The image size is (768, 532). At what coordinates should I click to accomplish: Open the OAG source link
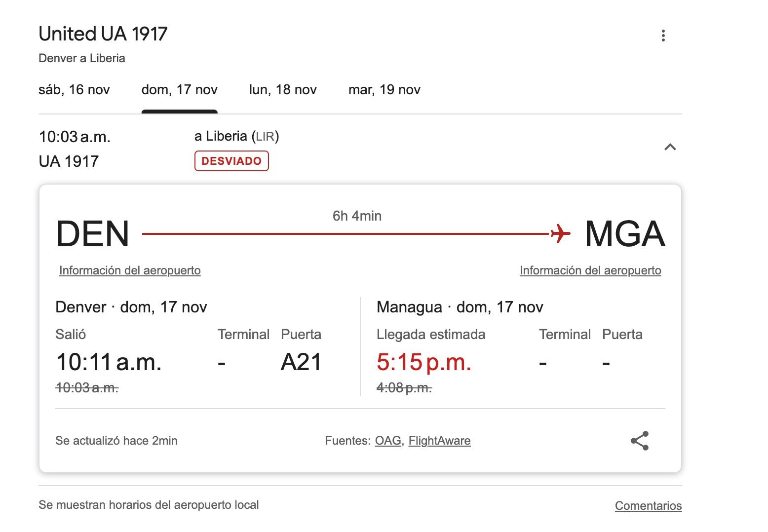click(388, 441)
